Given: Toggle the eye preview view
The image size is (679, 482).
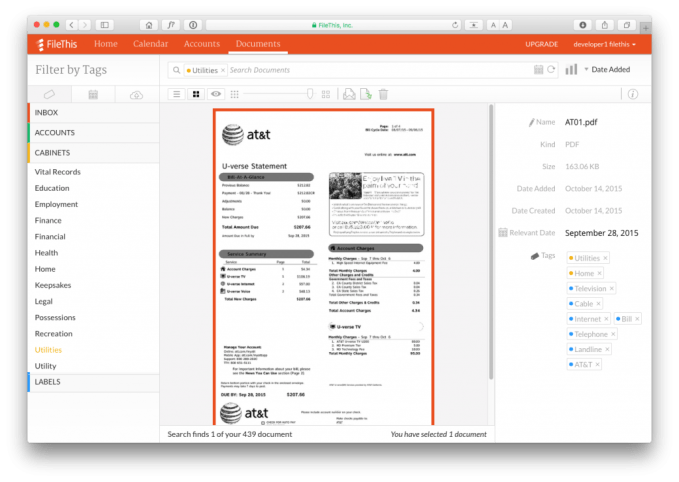Looking at the screenshot, I should pyautogui.click(x=216, y=94).
